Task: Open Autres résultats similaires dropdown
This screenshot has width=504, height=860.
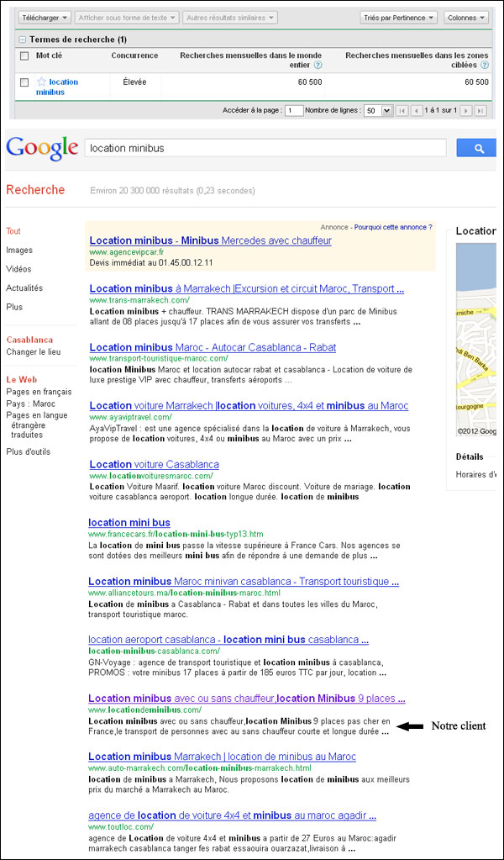Action: coord(230,18)
